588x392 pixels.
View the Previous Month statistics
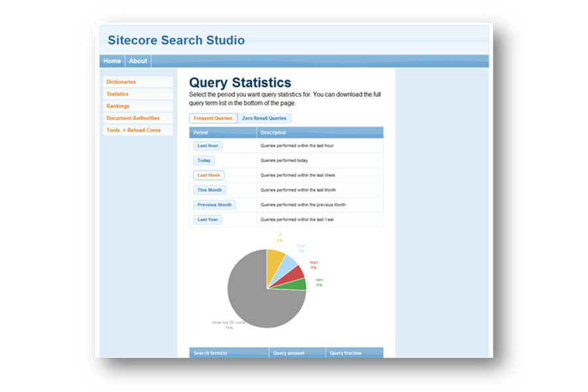coord(214,204)
